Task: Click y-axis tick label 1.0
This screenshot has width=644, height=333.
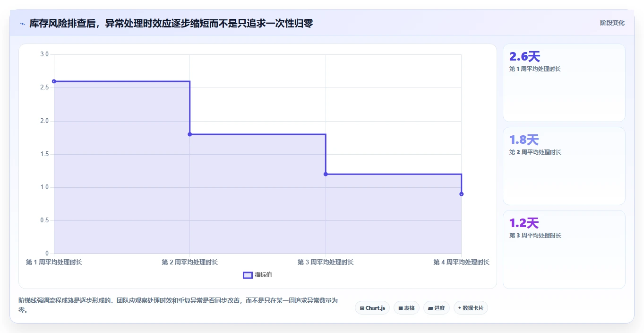Action: coord(44,187)
